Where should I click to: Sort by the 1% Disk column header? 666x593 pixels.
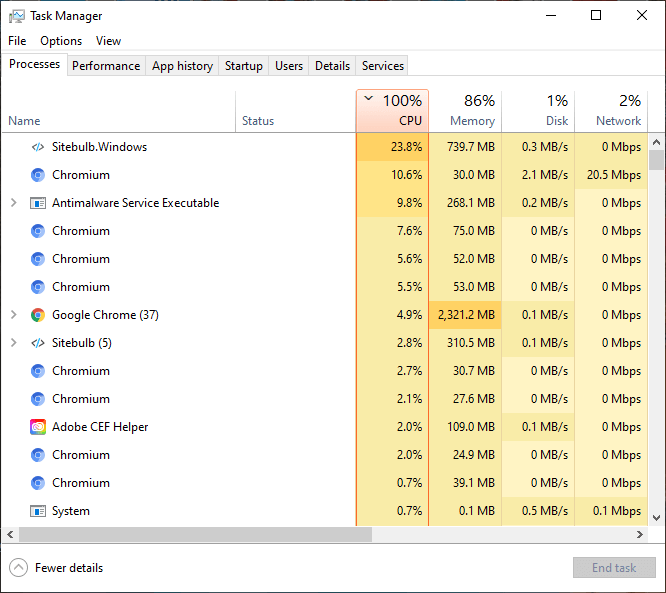click(538, 111)
